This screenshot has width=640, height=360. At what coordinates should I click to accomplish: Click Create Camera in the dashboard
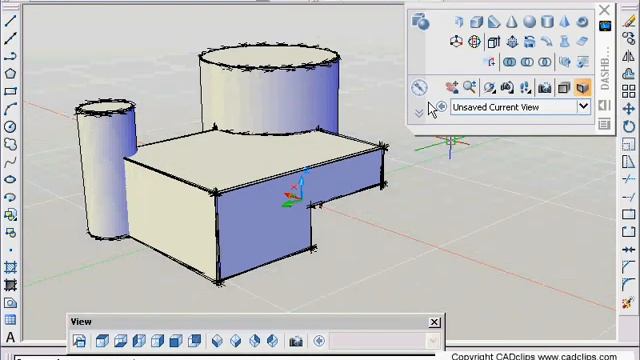[x=544, y=87]
